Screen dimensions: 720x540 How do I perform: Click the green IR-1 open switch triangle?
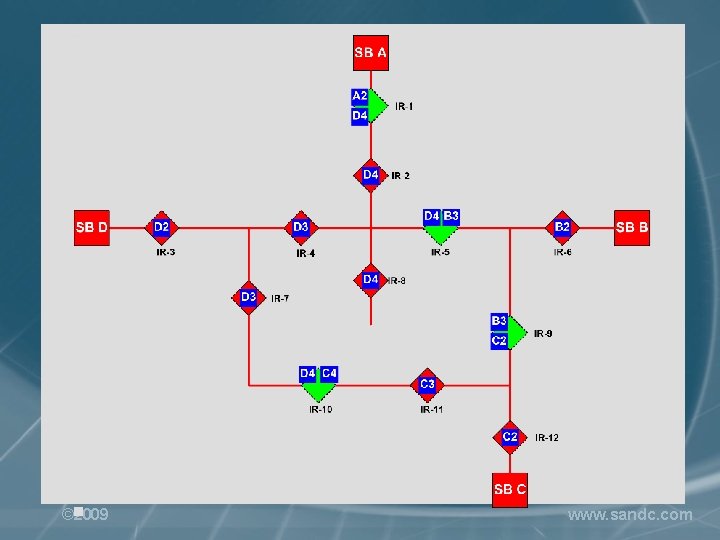coord(377,106)
